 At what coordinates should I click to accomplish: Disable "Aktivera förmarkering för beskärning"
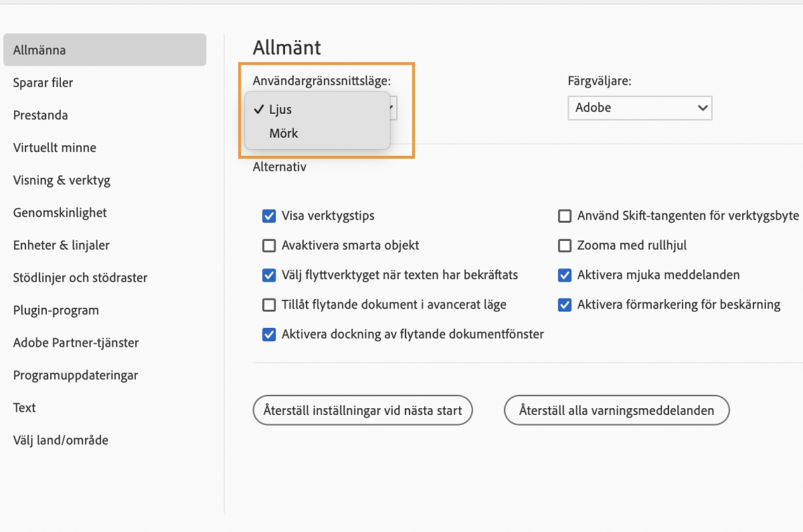click(x=565, y=304)
